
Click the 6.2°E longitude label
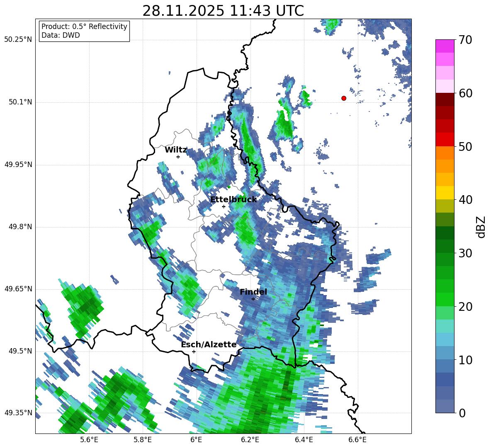[x=250, y=440]
